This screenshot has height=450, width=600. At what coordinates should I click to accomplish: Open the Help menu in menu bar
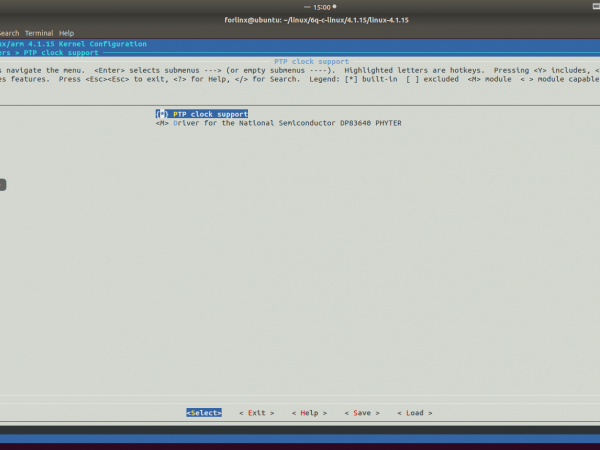66,33
